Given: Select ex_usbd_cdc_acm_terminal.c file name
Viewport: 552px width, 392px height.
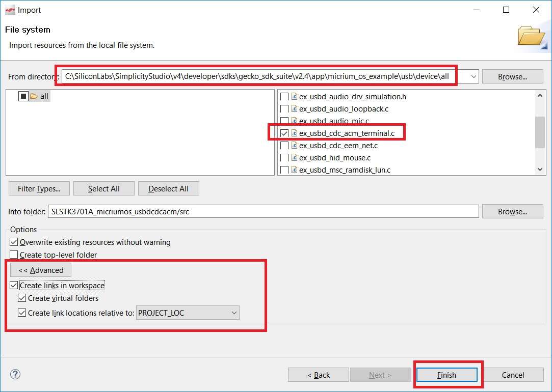Looking at the screenshot, I should (x=347, y=133).
